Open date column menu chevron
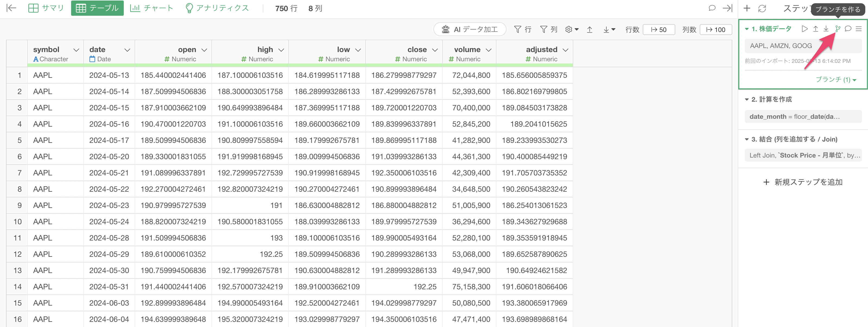The width and height of the screenshot is (868, 327). click(127, 50)
